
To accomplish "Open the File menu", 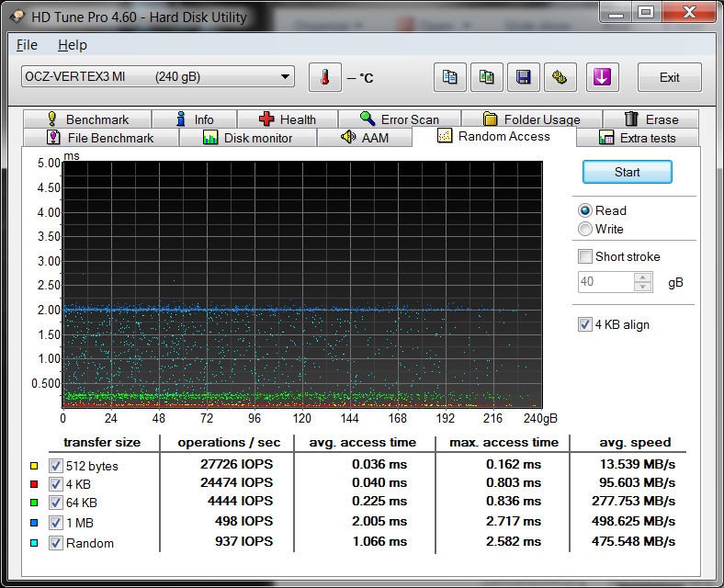I will 27,45.
